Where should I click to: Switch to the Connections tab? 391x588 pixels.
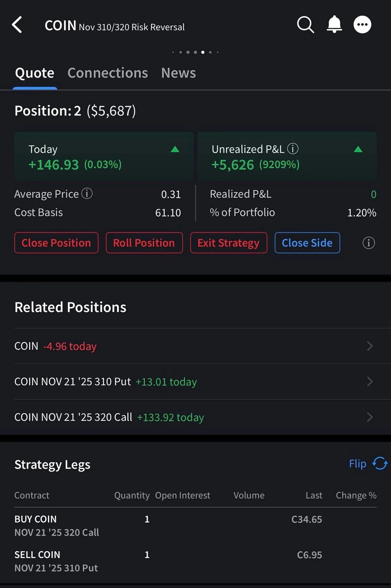(x=108, y=73)
